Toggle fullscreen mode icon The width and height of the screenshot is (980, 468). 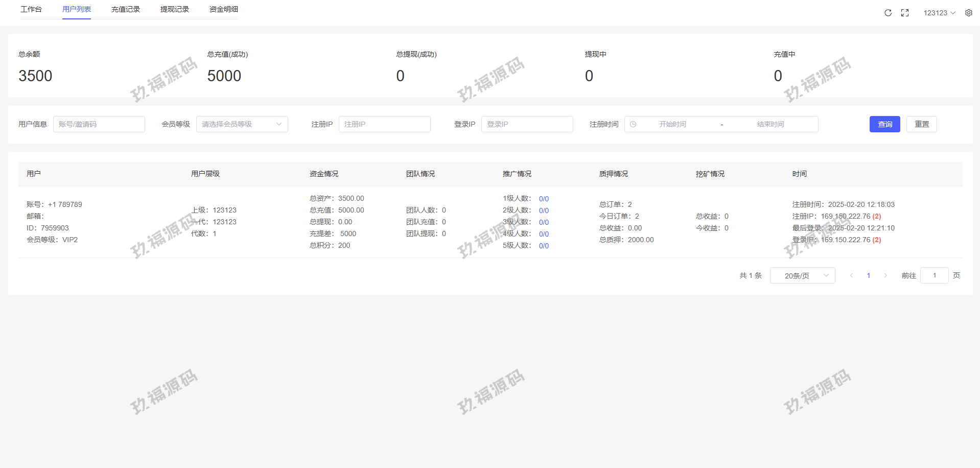[905, 13]
